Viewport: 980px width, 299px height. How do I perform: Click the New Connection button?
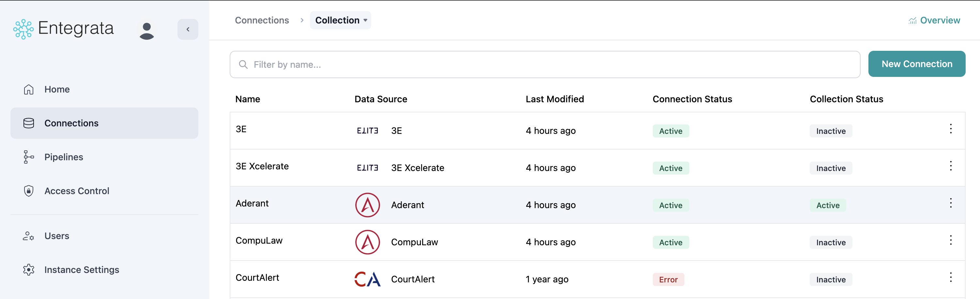click(x=917, y=64)
